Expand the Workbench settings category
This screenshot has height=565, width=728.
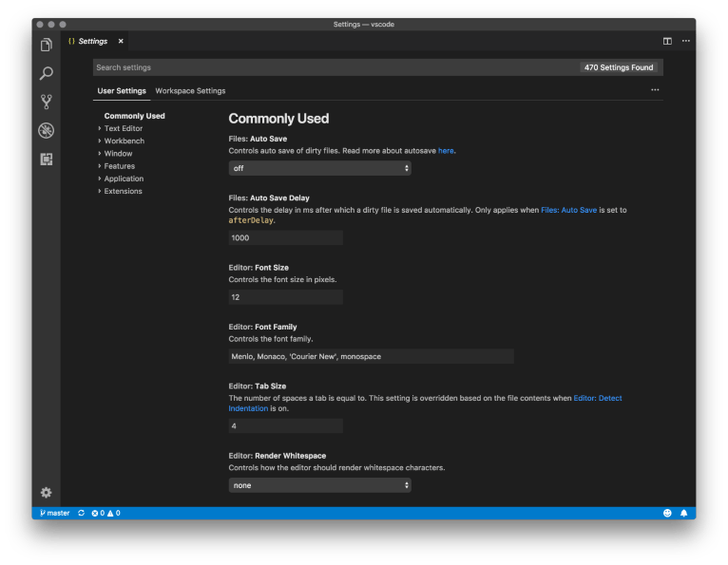click(124, 141)
